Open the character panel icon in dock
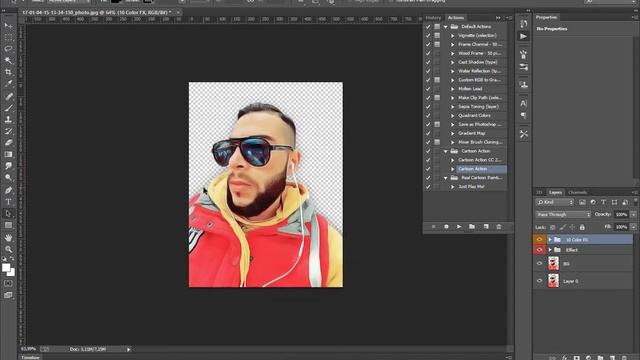 coord(524,103)
